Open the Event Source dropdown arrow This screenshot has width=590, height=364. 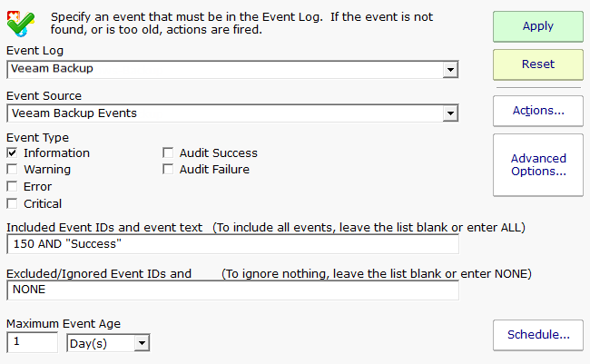(450, 113)
